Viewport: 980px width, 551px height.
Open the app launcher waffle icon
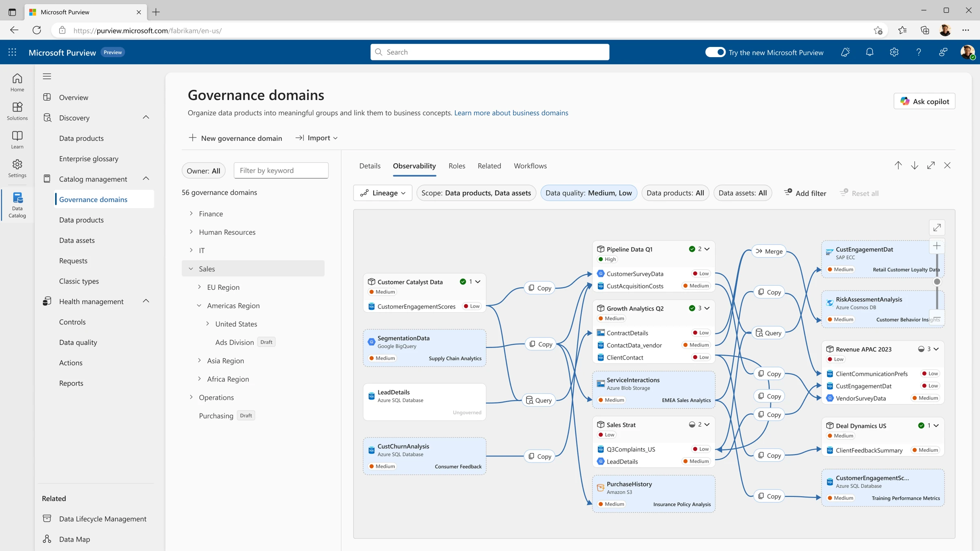click(12, 52)
